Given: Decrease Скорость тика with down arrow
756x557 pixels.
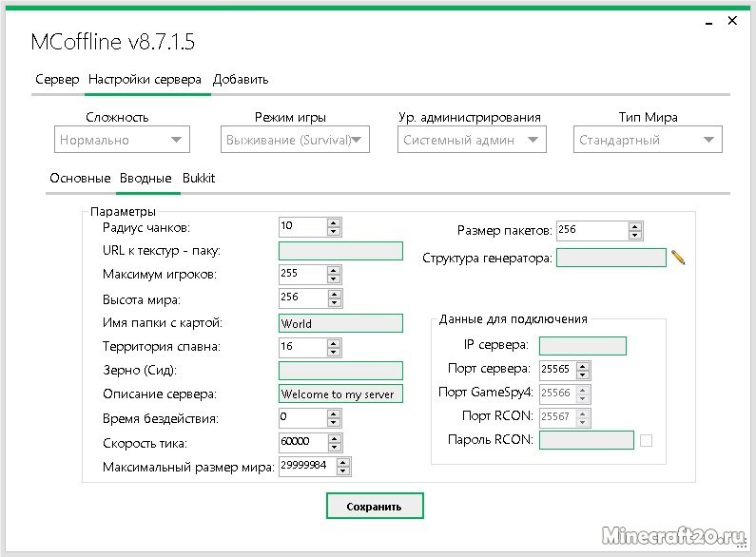Looking at the screenshot, I should tap(334, 447).
